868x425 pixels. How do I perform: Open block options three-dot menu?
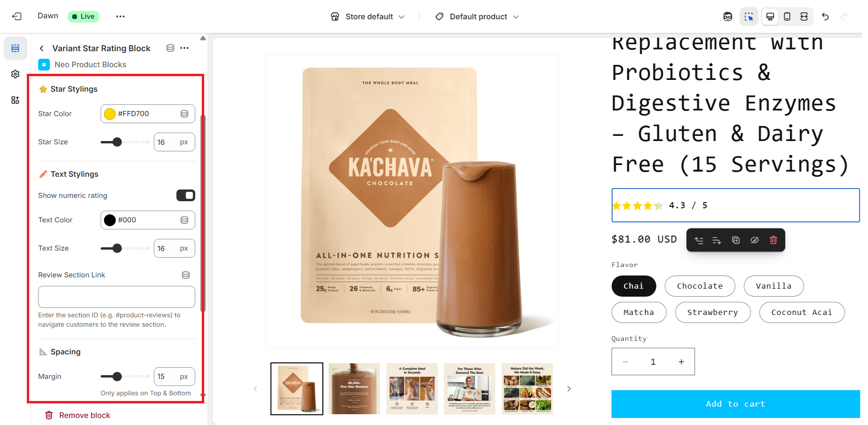pyautogui.click(x=184, y=48)
